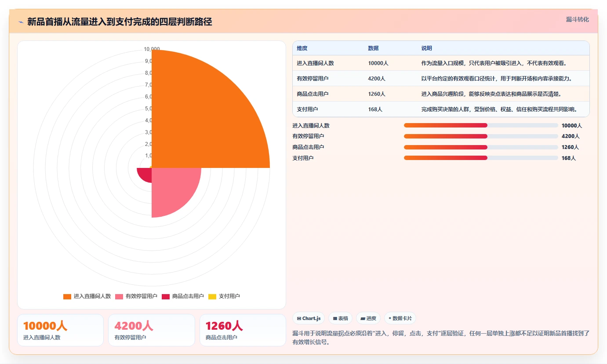The height and width of the screenshot is (364, 607).
Task: Click the 168人 value in the table
Action: (375, 109)
